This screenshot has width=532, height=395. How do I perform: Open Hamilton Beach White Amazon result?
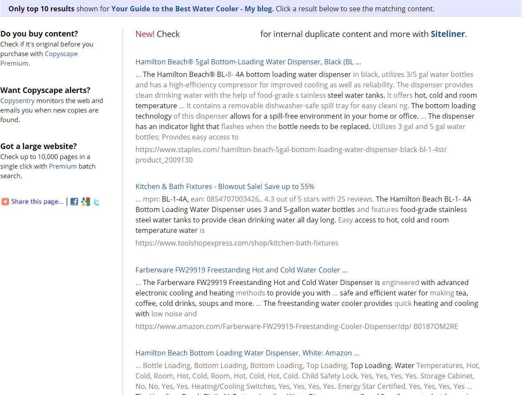(247, 353)
